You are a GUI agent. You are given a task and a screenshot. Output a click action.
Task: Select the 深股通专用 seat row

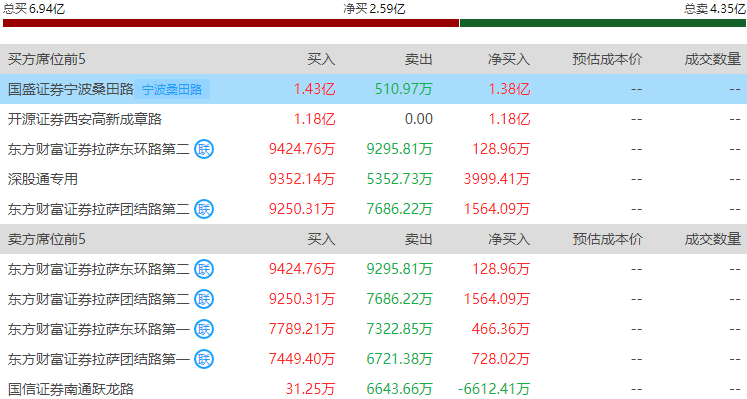click(374, 179)
